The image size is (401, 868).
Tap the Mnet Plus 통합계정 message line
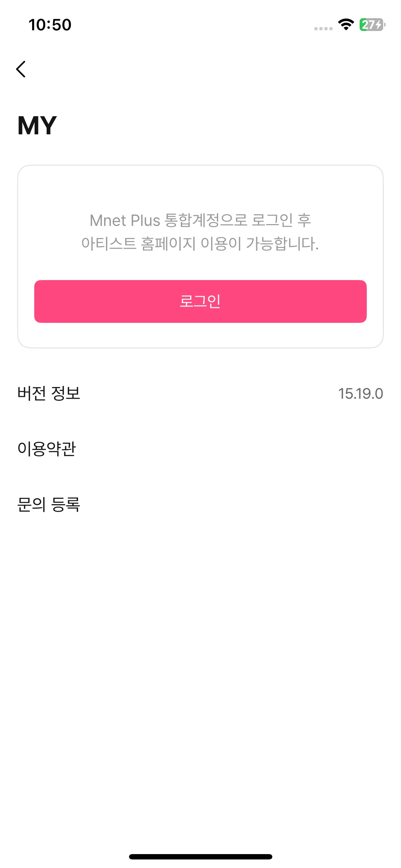[x=200, y=220]
